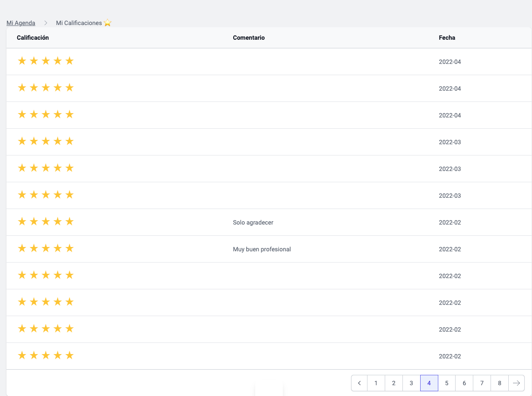This screenshot has width=532, height=396.
Task: Click the Fecha column header
Action: coord(447,38)
